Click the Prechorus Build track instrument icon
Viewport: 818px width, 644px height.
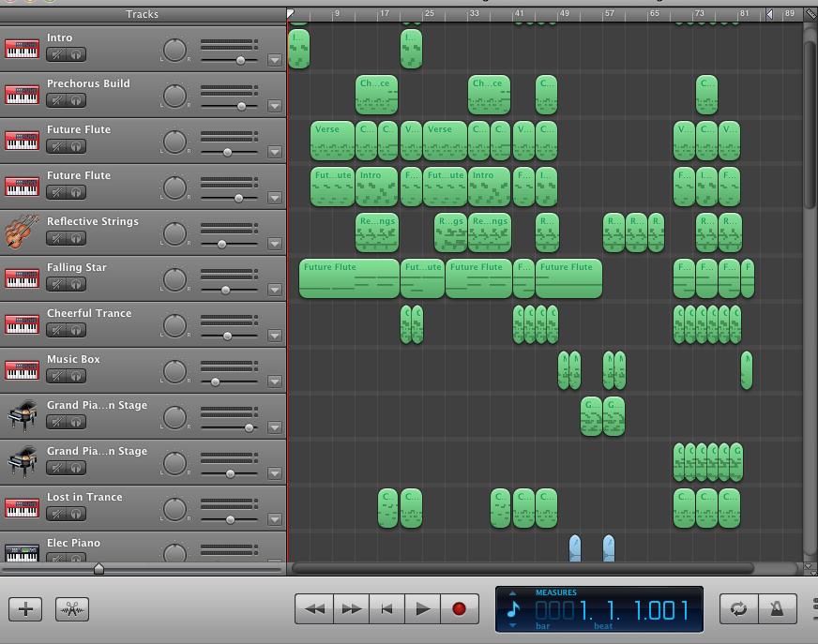coord(22,95)
